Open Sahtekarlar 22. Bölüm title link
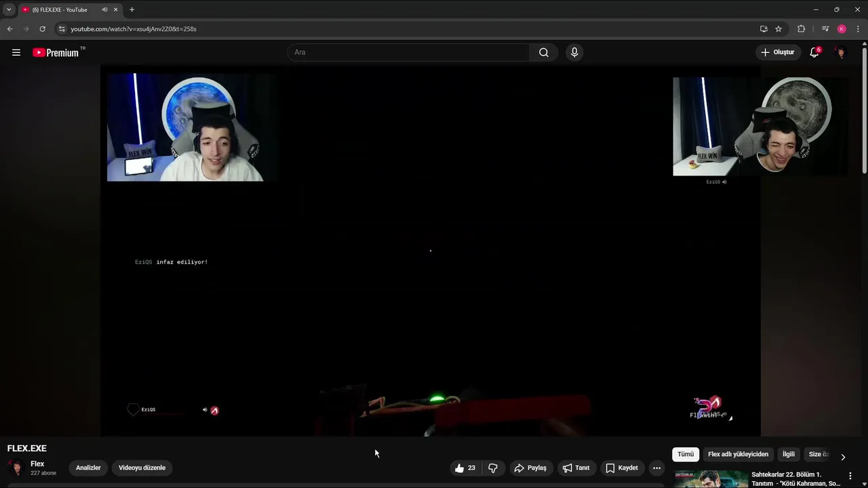Screen dimensions: 868x488 796,479
